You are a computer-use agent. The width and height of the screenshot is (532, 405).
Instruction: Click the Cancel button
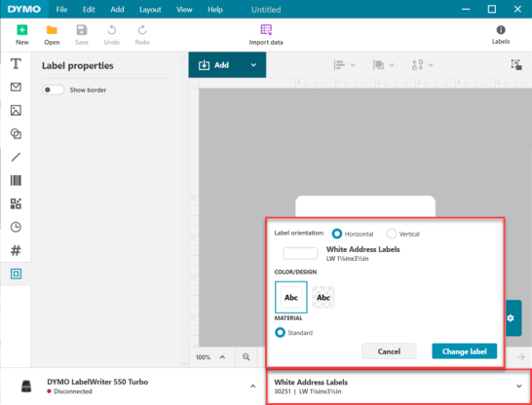coord(389,351)
